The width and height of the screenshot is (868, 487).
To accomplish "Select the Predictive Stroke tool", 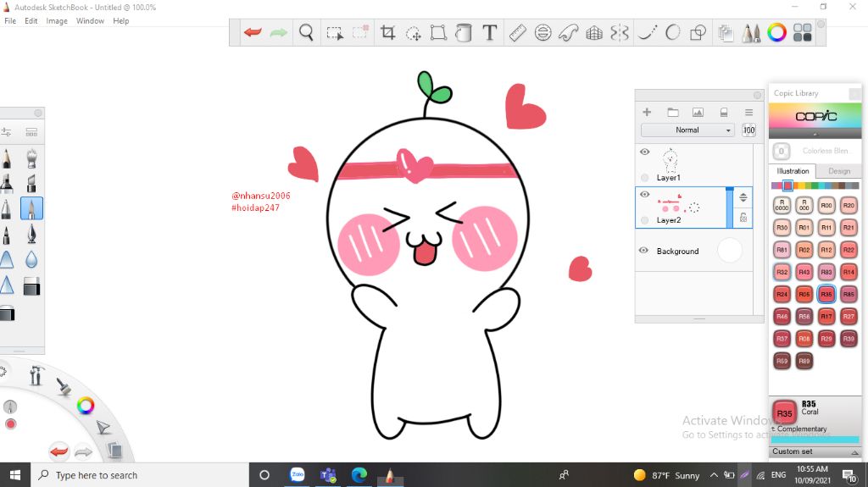I will 672,33.
